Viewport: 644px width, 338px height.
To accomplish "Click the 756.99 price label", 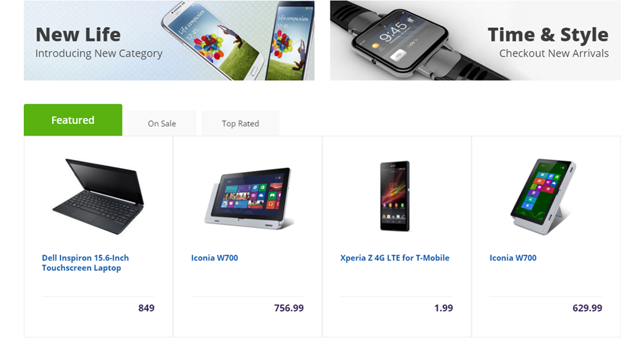I will [289, 308].
